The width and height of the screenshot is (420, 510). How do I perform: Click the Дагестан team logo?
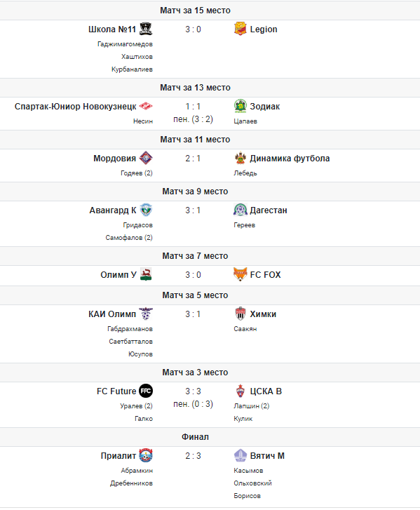click(x=241, y=210)
